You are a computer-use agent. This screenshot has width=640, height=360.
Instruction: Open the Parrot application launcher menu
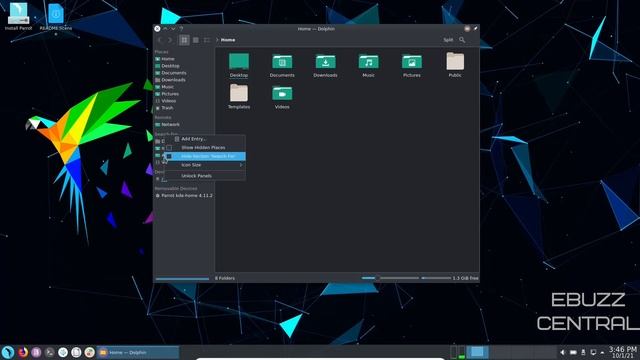(8, 352)
